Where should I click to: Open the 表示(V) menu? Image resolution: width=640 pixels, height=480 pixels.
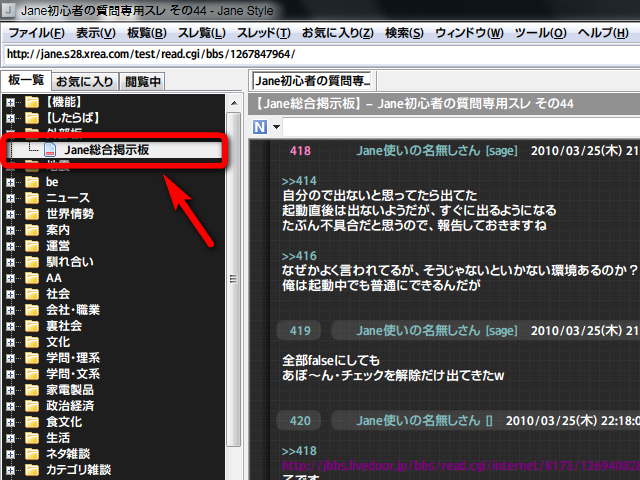point(96,33)
